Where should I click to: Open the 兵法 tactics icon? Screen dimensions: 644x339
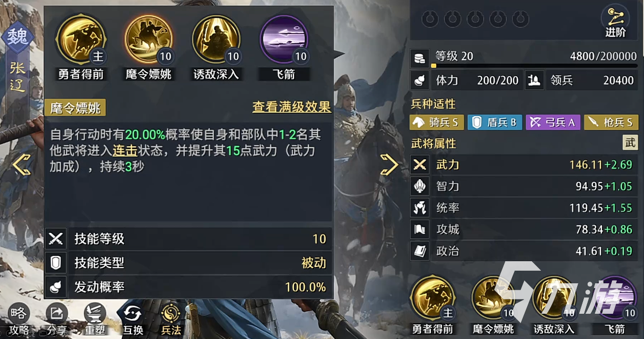click(x=171, y=320)
